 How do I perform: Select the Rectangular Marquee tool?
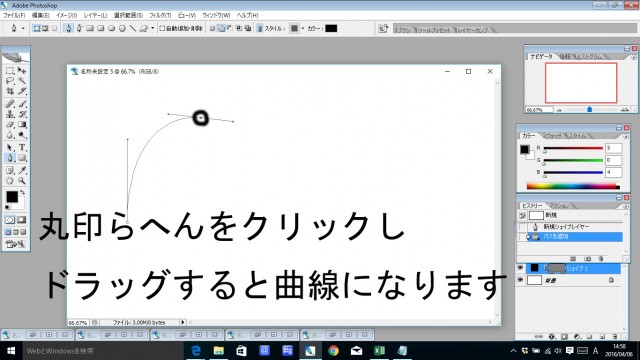(10, 71)
